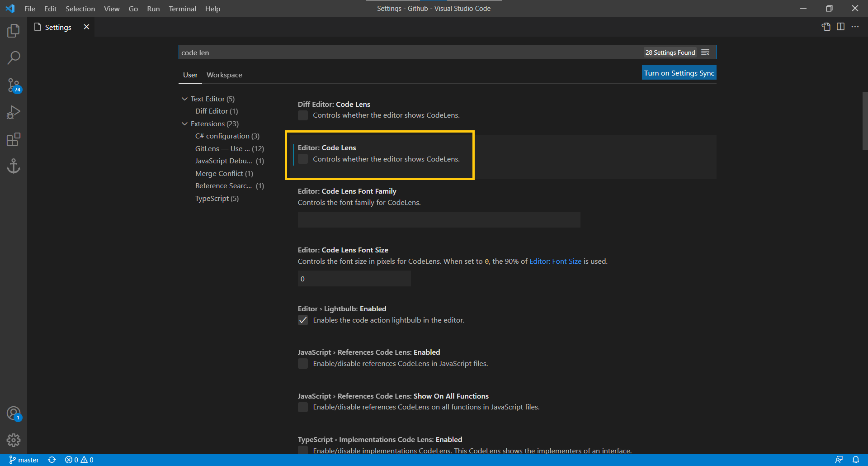The height and width of the screenshot is (466, 868).
Task: Click the Clear Settings Search Input icon
Action: 705,52
